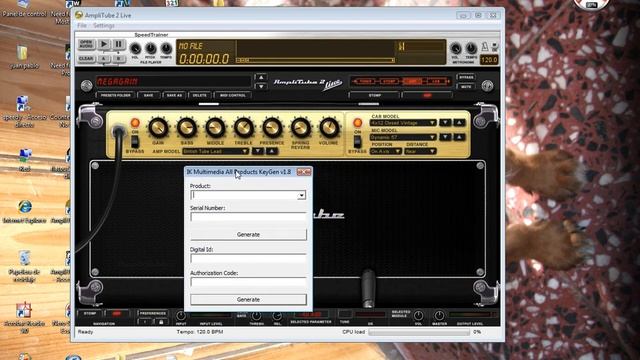This screenshot has width=640, height=360.
Task: Open the Amp Model dropdown
Action: point(216,151)
